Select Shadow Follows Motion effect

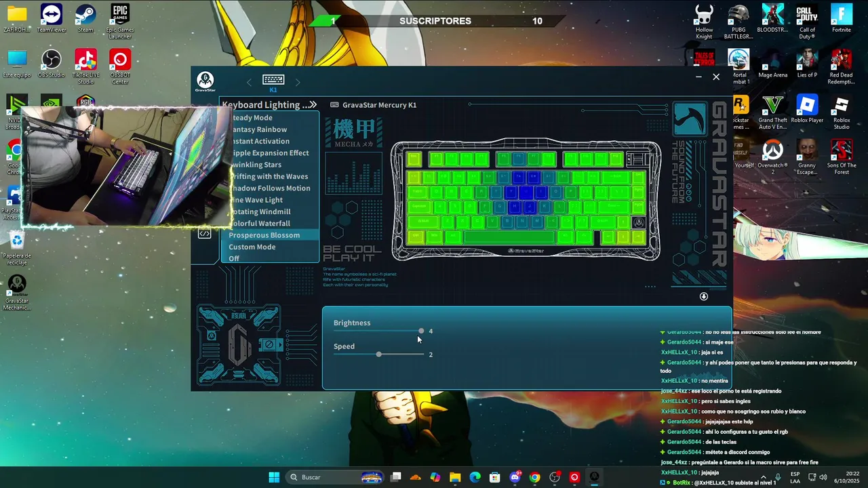(270, 188)
